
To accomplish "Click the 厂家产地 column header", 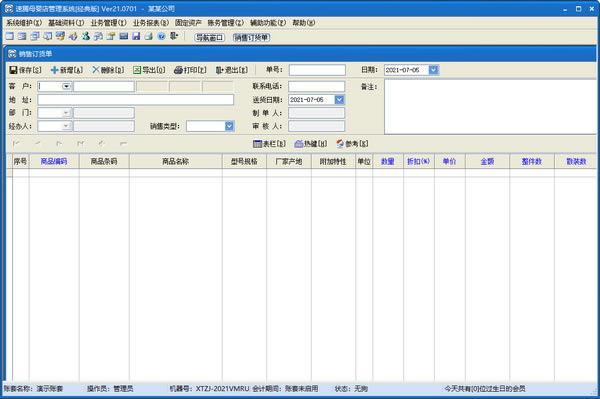I will tap(289, 161).
